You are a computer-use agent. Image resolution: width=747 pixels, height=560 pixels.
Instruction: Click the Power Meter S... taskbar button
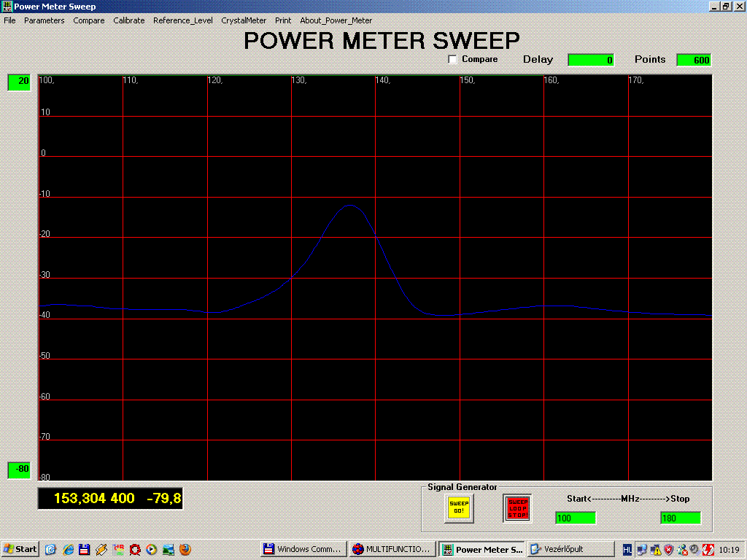tap(481, 549)
